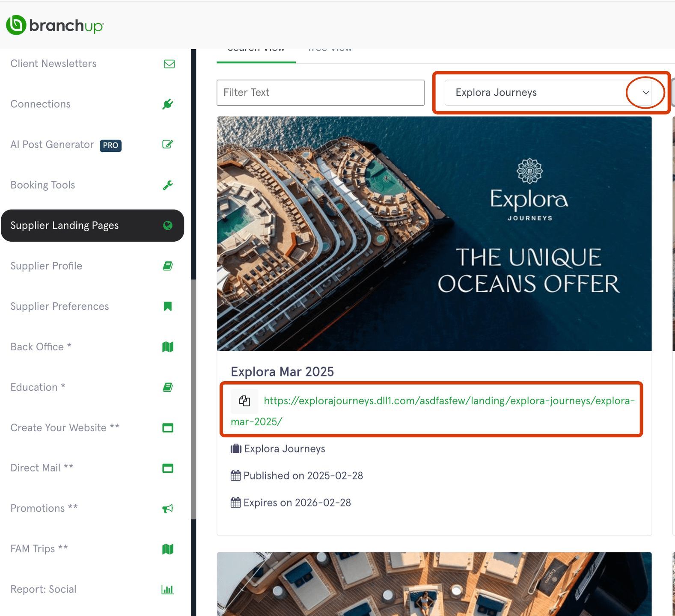Screen dimensions: 675x616
Task: Click the FAM Trips map icon
Action: [x=168, y=549]
